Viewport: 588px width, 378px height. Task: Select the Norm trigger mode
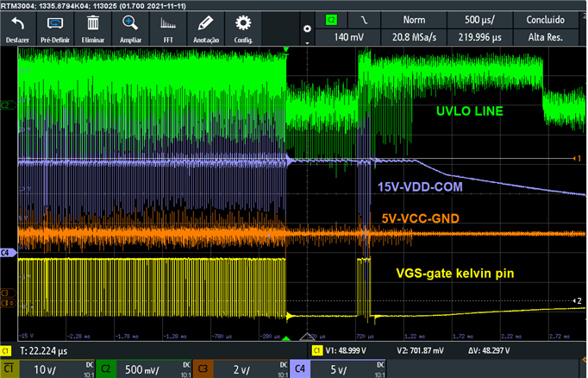[x=414, y=20]
